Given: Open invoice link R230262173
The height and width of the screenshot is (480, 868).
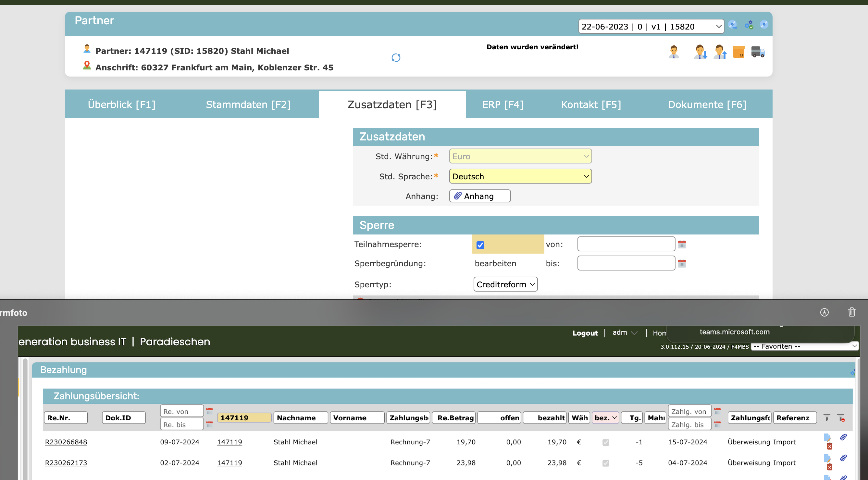Looking at the screenshot, I should point(66,463).
